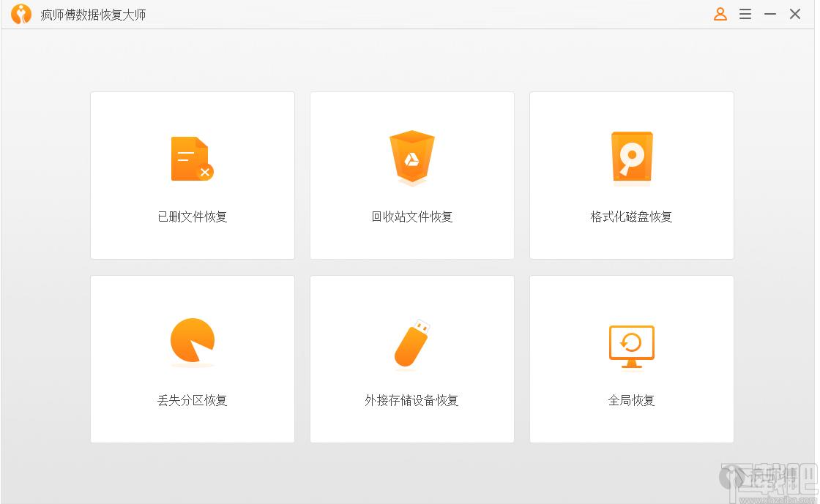Open the user account icon
This screenshot has height=504, width=820.
tap(720, 14)
